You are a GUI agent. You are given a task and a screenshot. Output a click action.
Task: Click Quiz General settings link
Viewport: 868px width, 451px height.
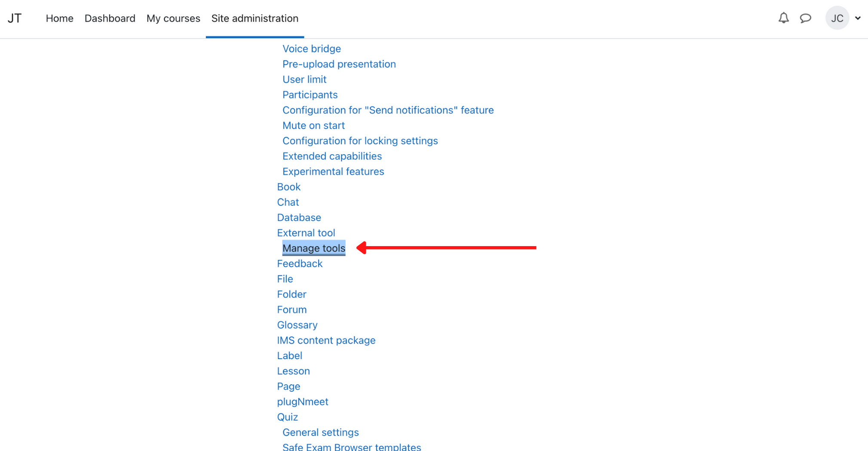320,432
